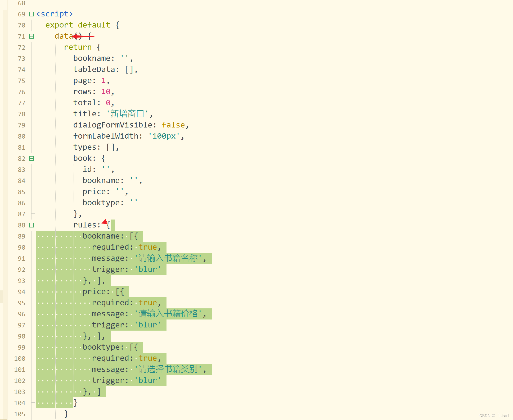Click the tableData property name

(x=94, y=69)
